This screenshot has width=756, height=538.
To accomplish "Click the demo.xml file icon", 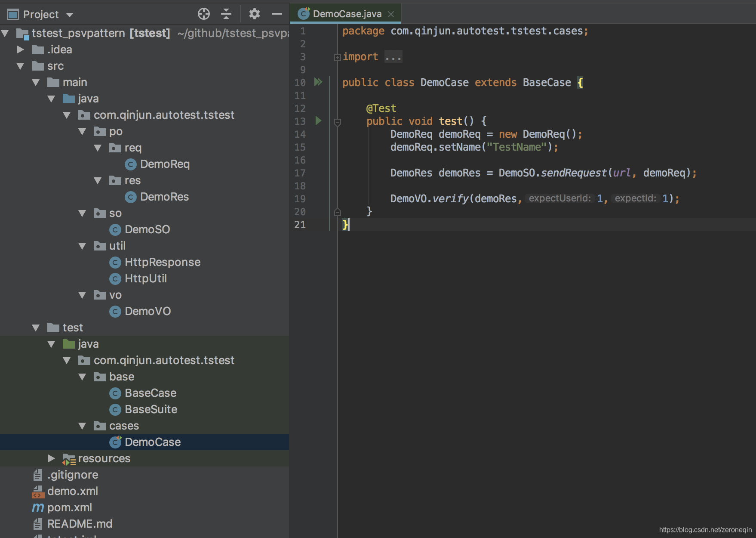I will (38, 492).
